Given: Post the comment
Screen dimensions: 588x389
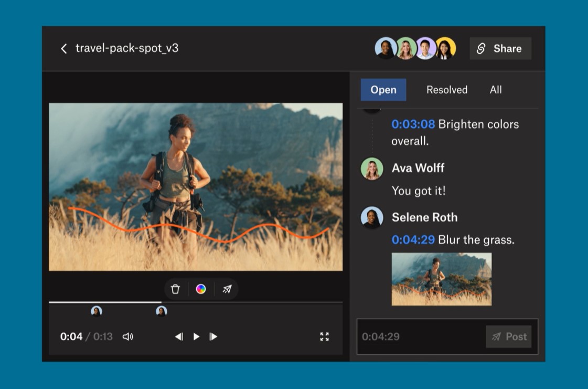Looking at the screenshot, I should (x=508, y=337).
